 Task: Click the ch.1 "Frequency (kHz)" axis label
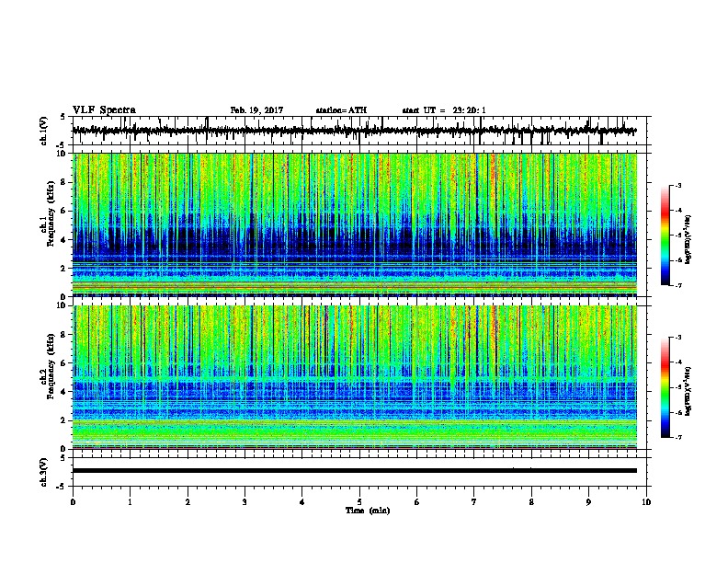pyautogui.click(x=51, y=213)
